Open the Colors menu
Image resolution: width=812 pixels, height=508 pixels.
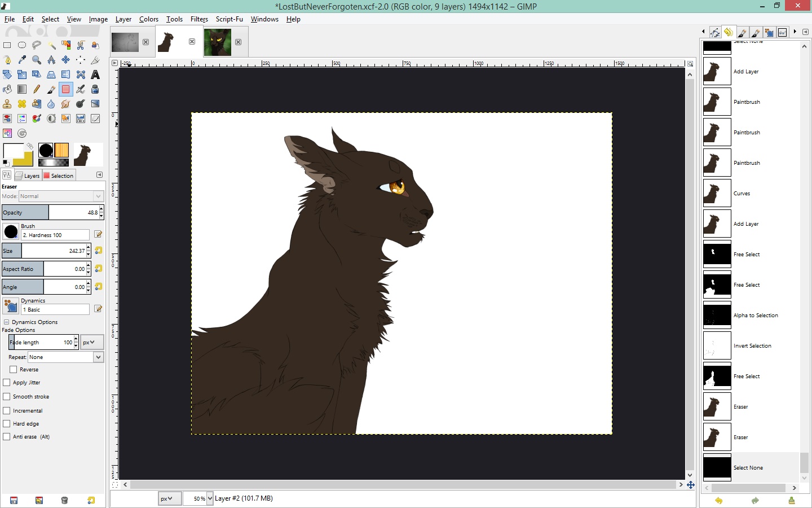click(x=149, y=19)
